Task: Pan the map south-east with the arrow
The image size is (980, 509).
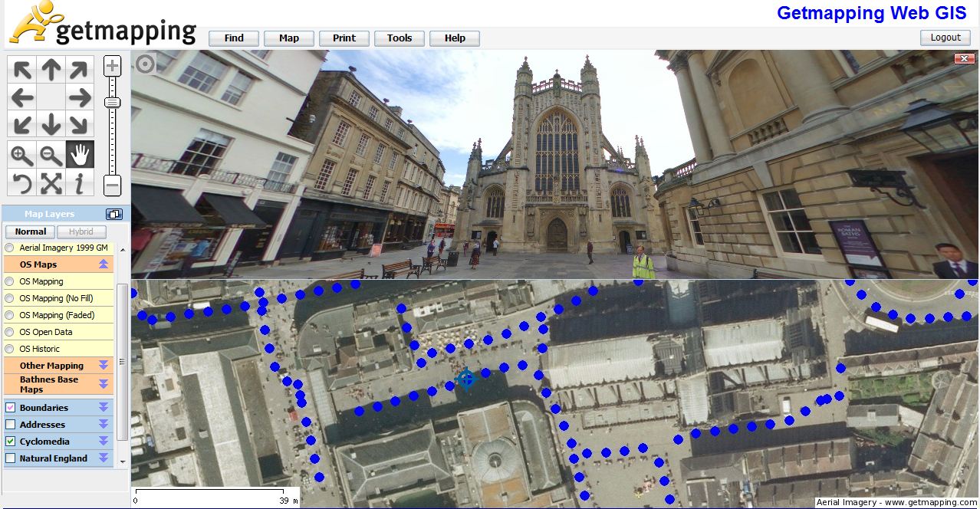Action: coord(79,123)
